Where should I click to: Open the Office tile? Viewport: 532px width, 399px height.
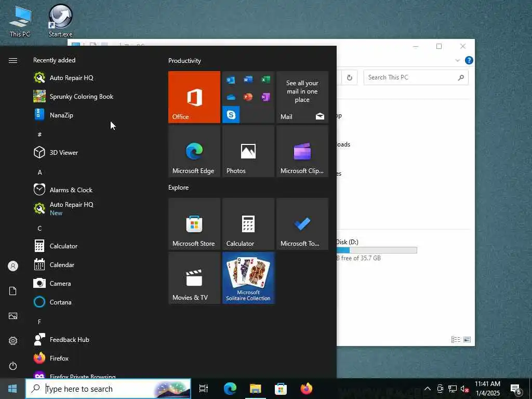[x=194, y=97]
